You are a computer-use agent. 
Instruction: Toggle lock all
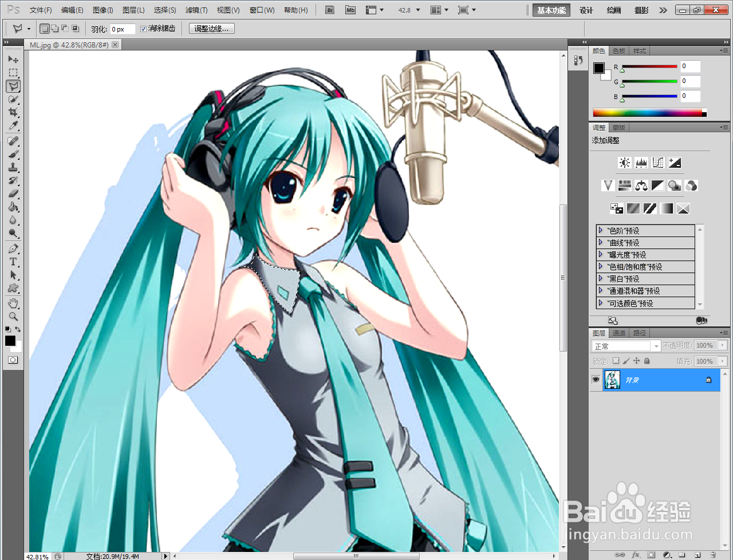[647, 361]
